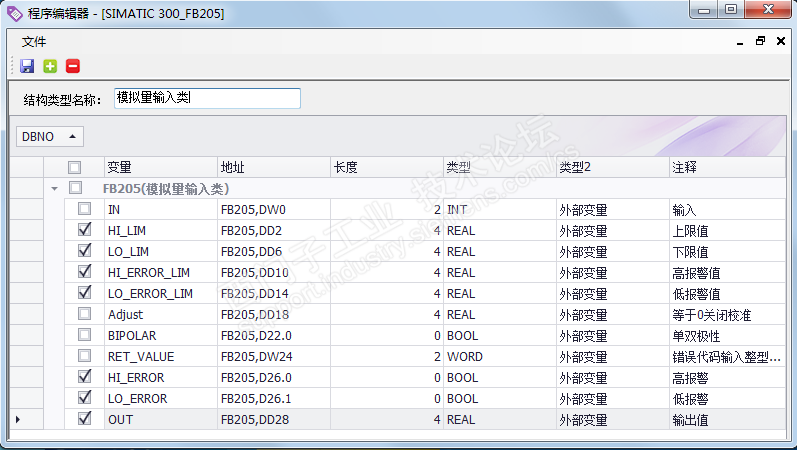
Task: Select the RET_VALUE variable name cell
Action: click(x=161, y=356)
